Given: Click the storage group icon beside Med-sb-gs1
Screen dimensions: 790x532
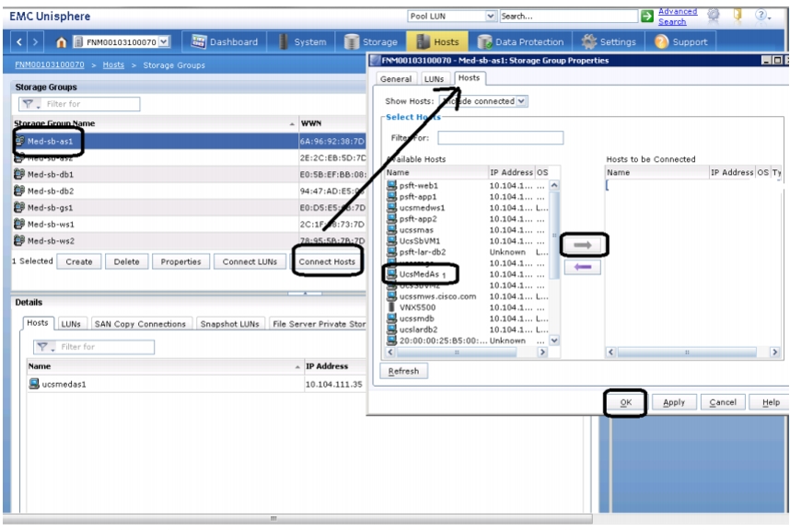Looking at the screenshot, I should [x=19, y=208].
